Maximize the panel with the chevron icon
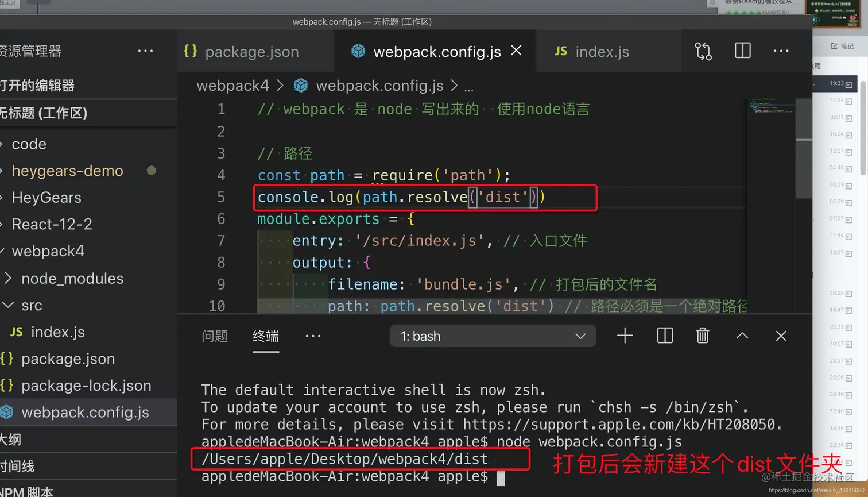The width and height of the screenshot is (868, 497). pyautogui.click(x=742, y=336)
